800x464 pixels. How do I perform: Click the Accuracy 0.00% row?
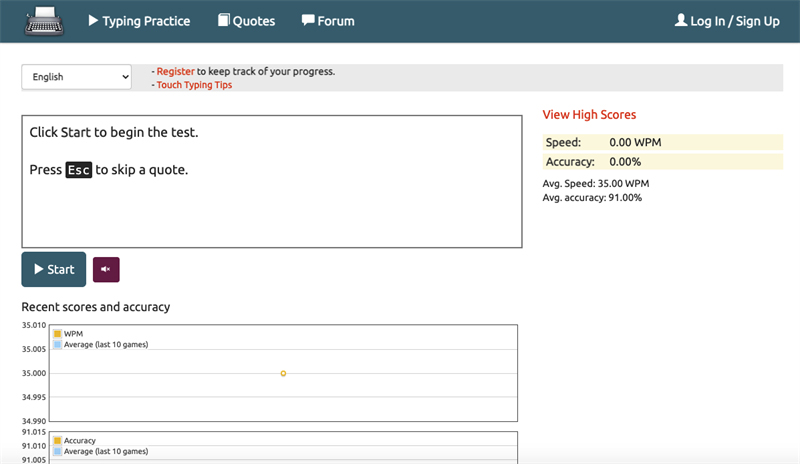(x=662, y=162)
